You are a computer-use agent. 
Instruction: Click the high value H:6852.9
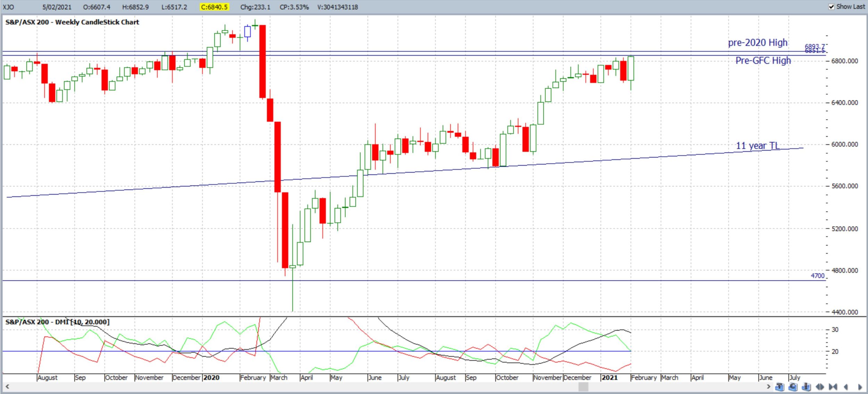(135, 7)
